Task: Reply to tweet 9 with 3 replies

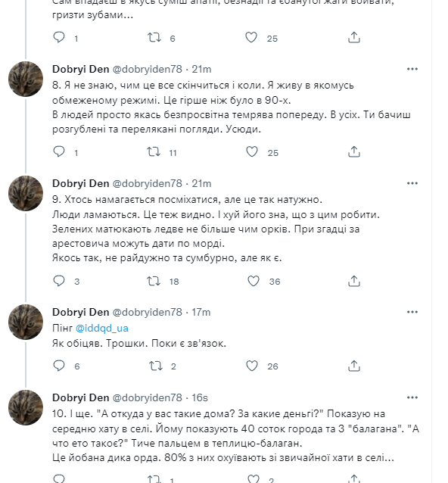Action: [x=59, y=281]
